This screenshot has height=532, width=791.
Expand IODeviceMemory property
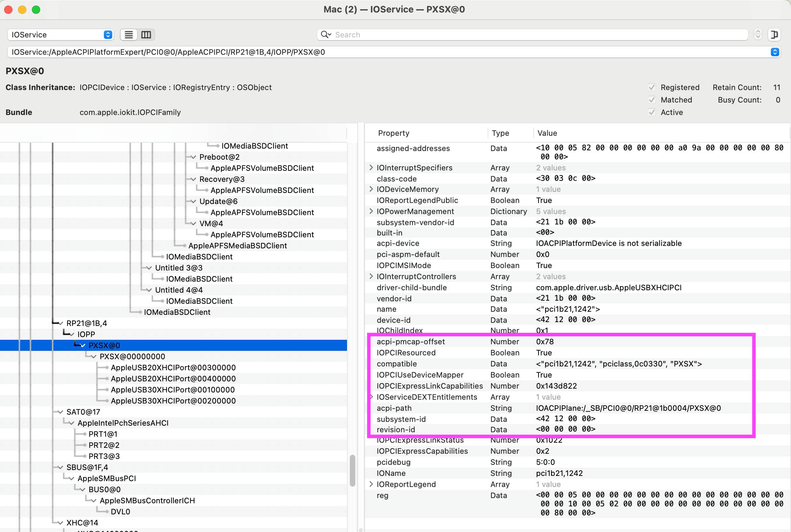[371, 189]
